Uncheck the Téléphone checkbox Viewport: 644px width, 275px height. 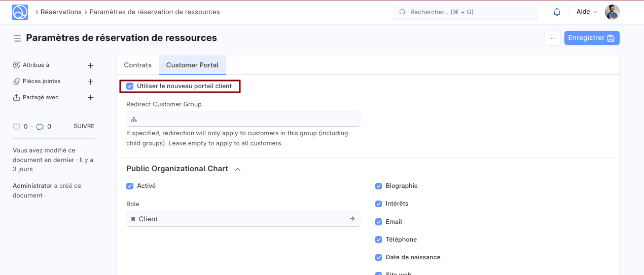pyautogui.click(x=378, y=240)
